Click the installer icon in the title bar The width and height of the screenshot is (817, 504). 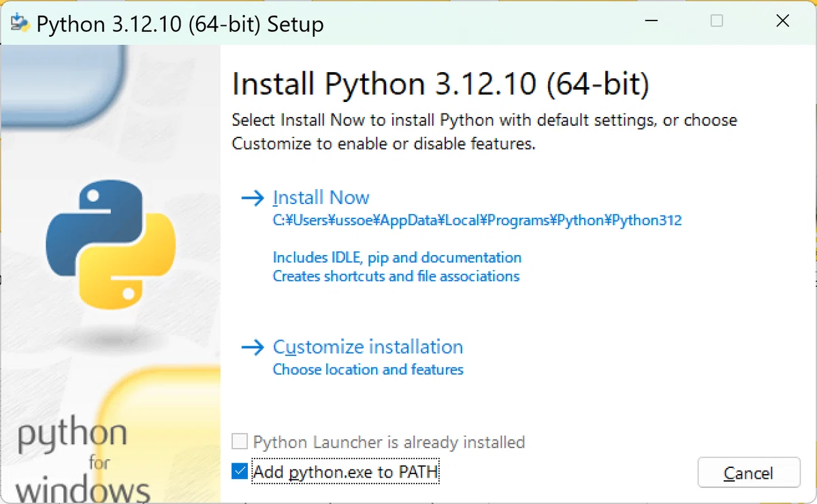[x=20, y=22]
